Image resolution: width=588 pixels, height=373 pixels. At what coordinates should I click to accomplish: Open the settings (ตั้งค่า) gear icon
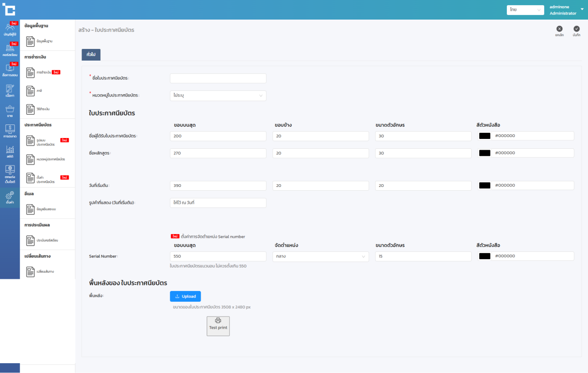pos(10,198)
